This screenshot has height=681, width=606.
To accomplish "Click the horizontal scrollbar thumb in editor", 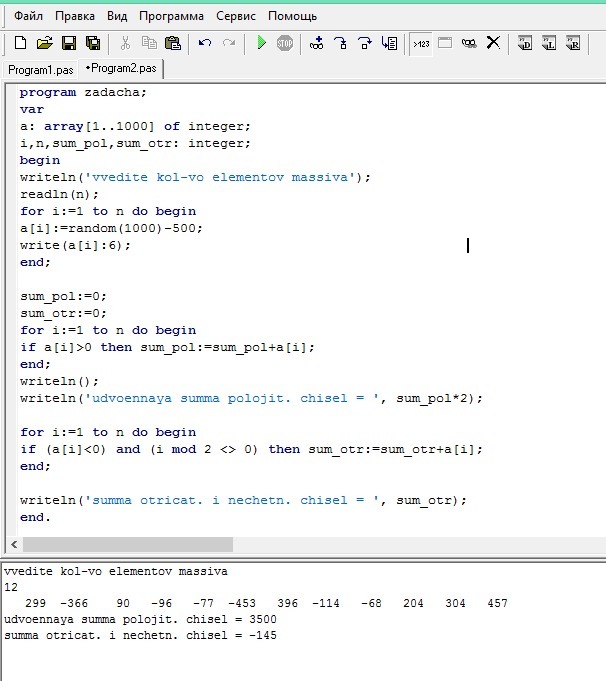I will point(128,544).
